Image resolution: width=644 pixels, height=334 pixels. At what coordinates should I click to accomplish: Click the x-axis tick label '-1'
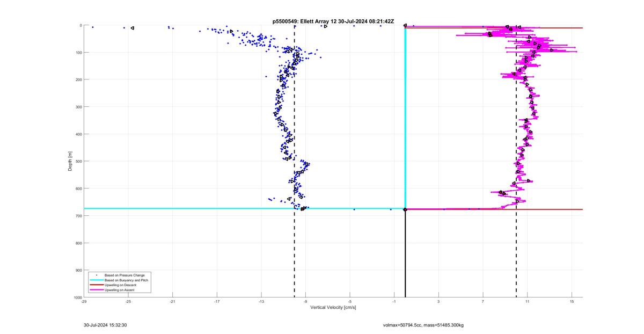tap(394, 302)
